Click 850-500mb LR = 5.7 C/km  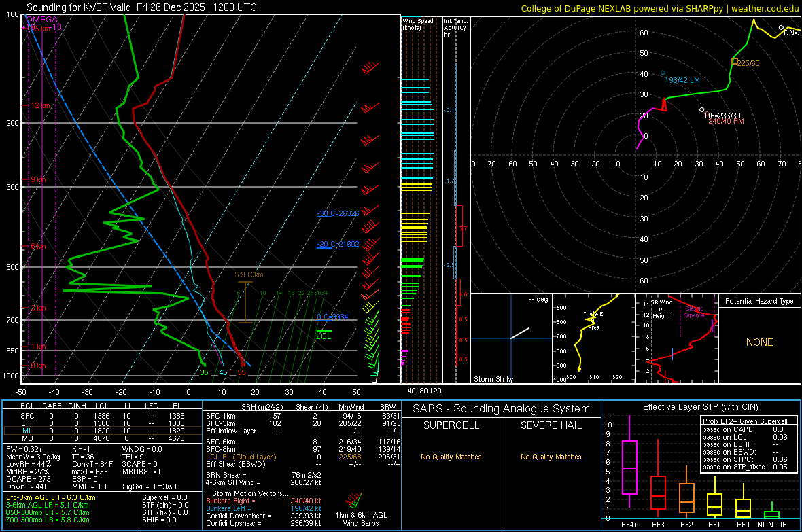pyautogui.click(x=48, y=512)
